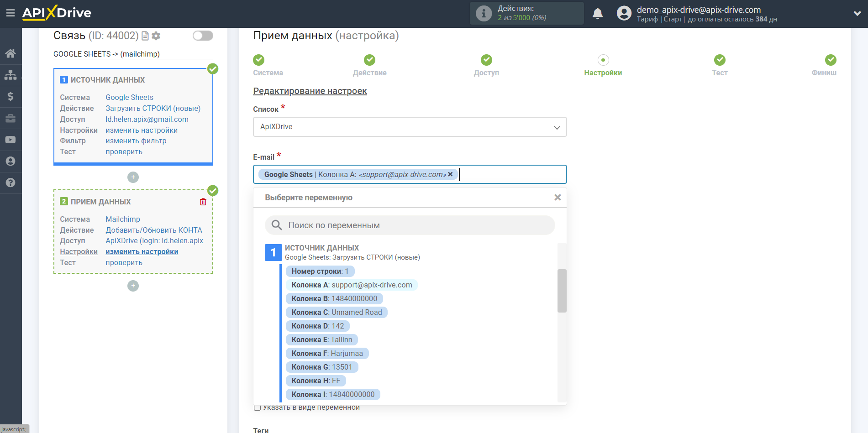Select variable 'Колонка C: Unnamed Road'
This screenshot has width=868, height=433.
(x=337, y=312)
